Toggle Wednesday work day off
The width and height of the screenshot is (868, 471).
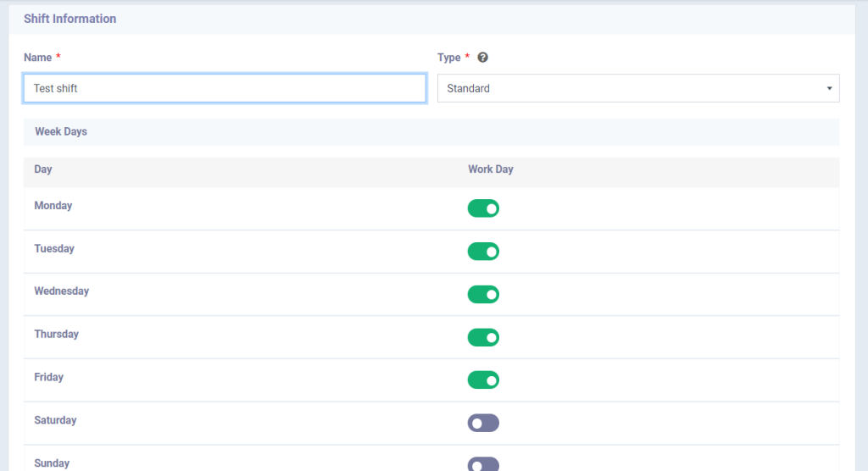point(483,295)
